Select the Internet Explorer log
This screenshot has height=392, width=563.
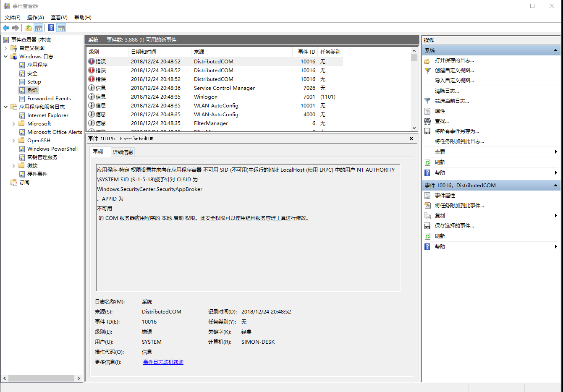[48, 115]
